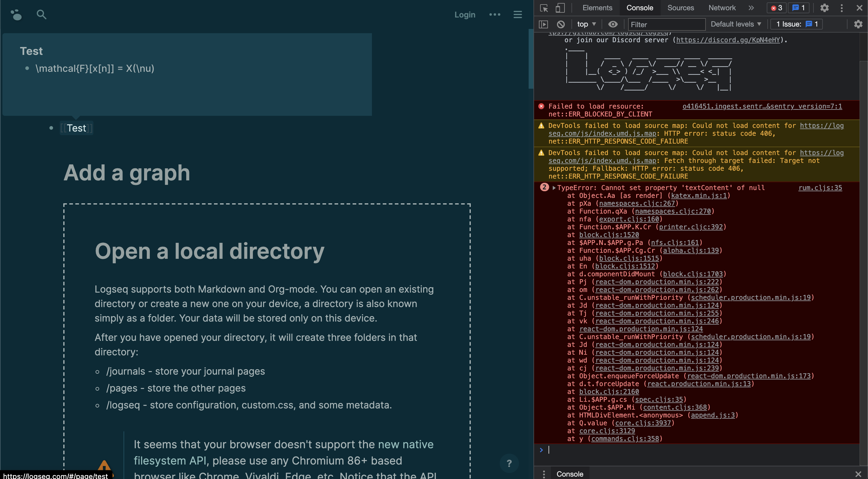Close the bottom console drawer
The width and height of the screenshot is (868, 479).
(x=858, y=474)
